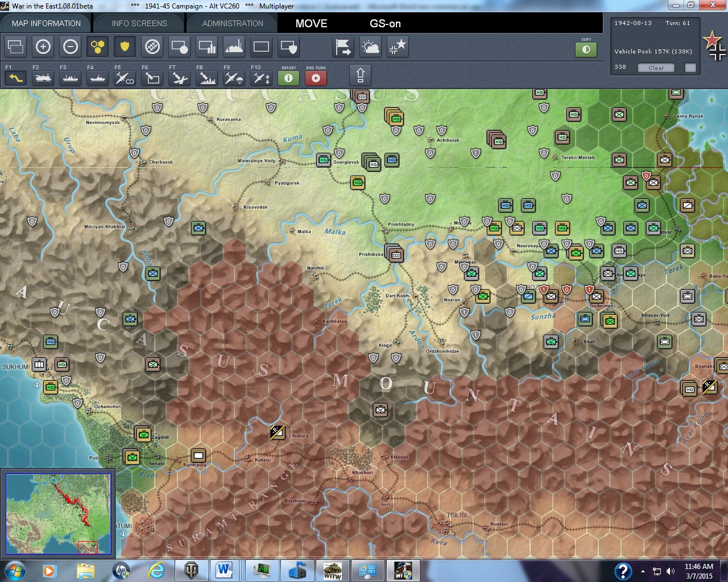728x582 pixels.
Task: Open World of Tanks from the taskbar
Action: tap(191, 571)
